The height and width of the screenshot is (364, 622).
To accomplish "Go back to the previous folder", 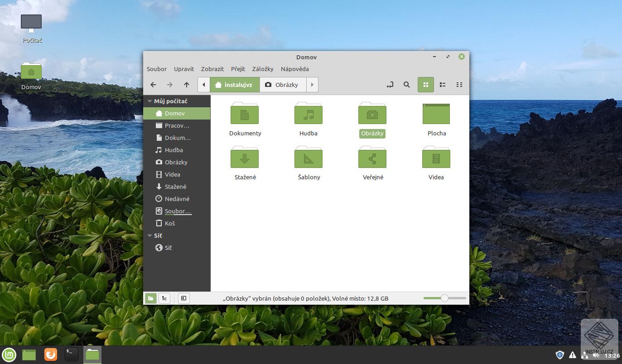I will coord(153,85).
